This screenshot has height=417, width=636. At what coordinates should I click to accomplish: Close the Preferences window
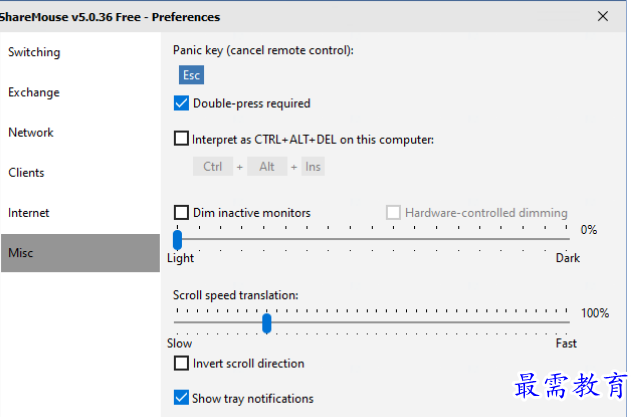[x=602, y=16]
